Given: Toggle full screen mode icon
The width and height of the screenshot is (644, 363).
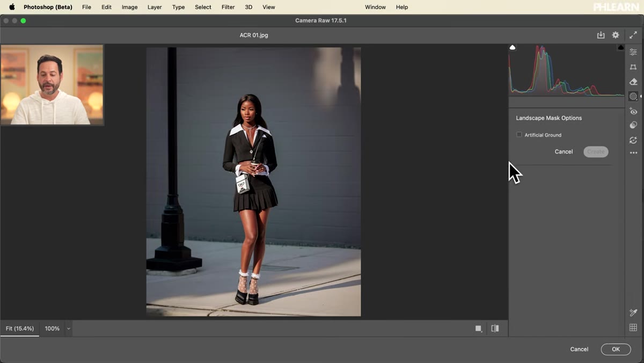Looking at the screenshot, I should click(x=633, y=35).
